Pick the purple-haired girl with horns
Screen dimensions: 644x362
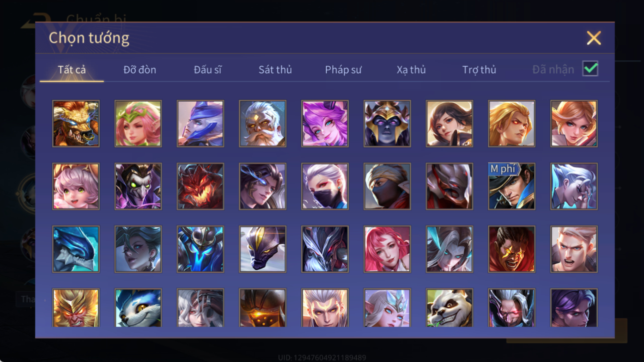coord(325,124)
